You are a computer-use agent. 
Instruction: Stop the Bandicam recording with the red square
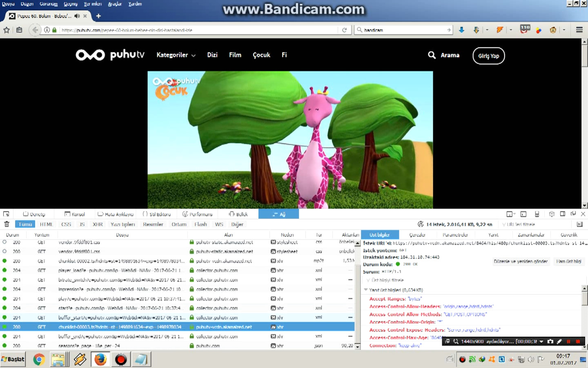tap(578, 341)
